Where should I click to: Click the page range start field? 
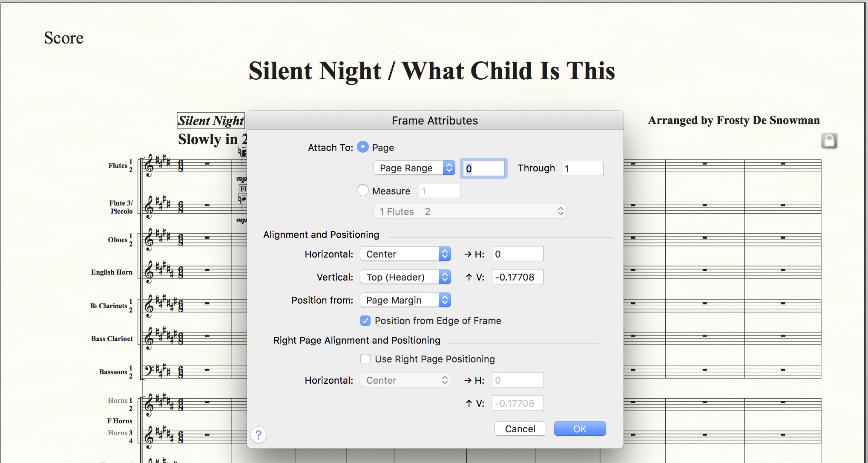click(x=484, y=168)
